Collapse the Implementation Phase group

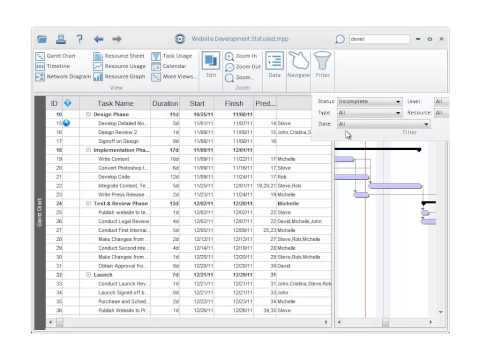coord(88,150)
